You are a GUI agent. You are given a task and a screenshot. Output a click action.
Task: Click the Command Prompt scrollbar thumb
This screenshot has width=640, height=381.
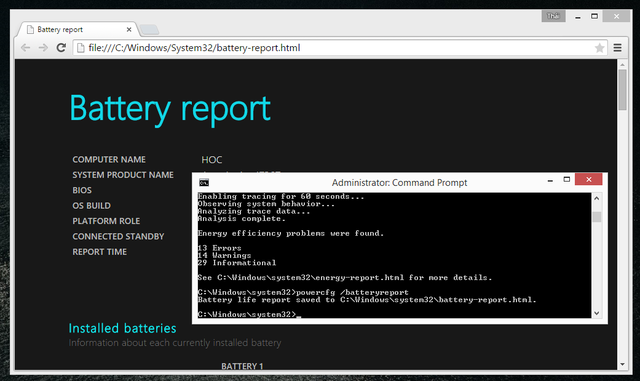tap(597, 217)
